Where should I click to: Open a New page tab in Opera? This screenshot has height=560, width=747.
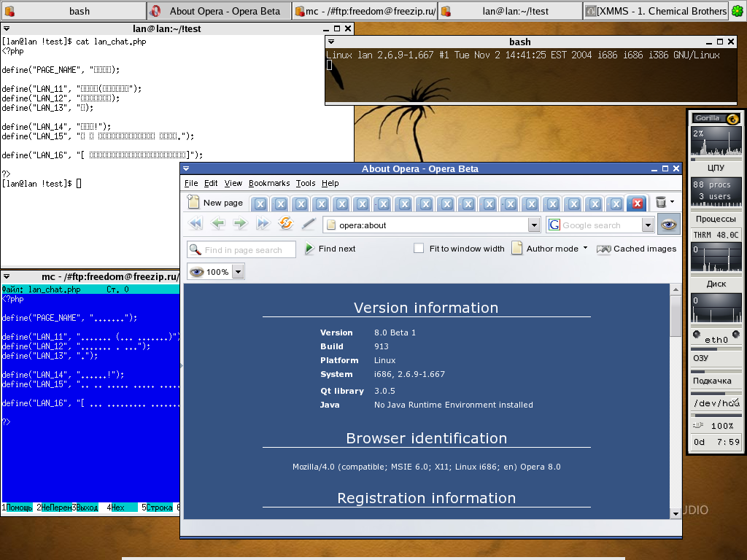click(x=216, y=203)
